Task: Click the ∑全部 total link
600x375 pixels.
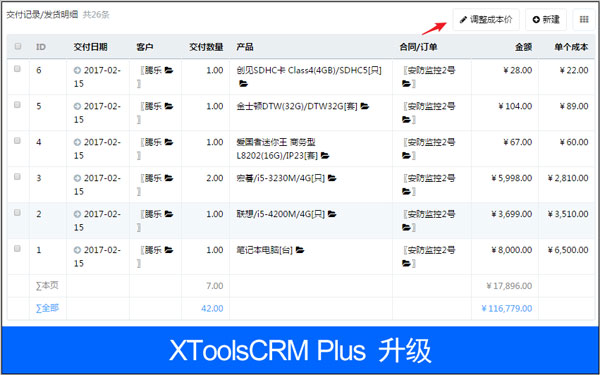Action: click(47, 308)
